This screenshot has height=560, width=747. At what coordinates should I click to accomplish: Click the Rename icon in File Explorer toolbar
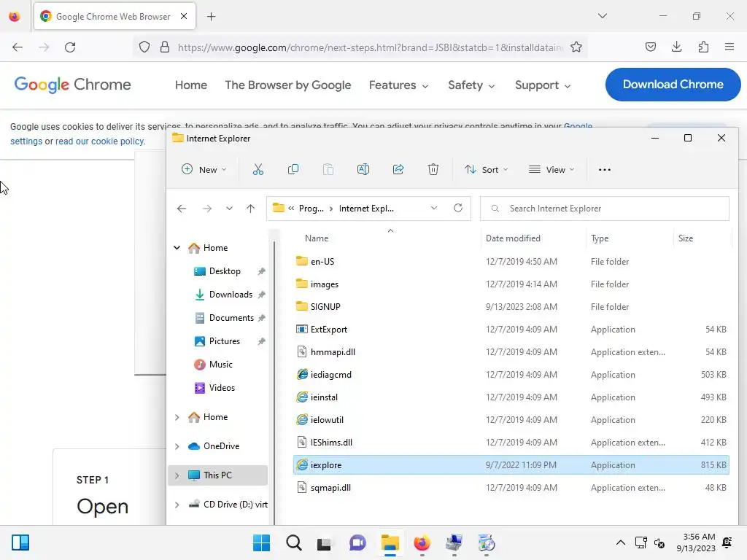click(363, 169)
